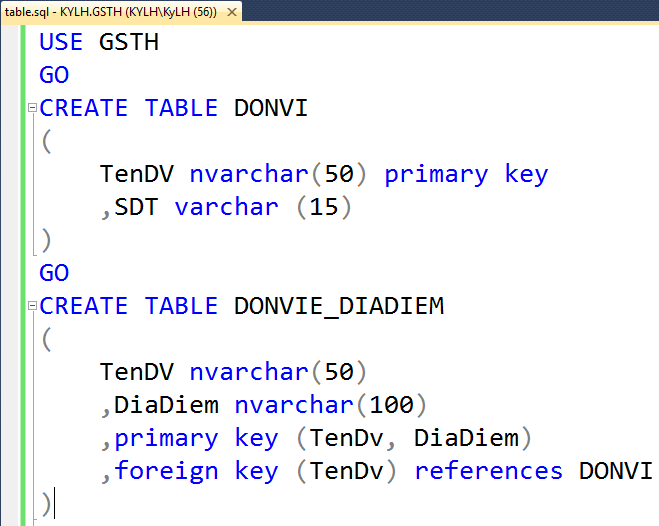Click the GO statement after USE GSTH
This screenshot has height=526, width=659.
pos(54,75)
